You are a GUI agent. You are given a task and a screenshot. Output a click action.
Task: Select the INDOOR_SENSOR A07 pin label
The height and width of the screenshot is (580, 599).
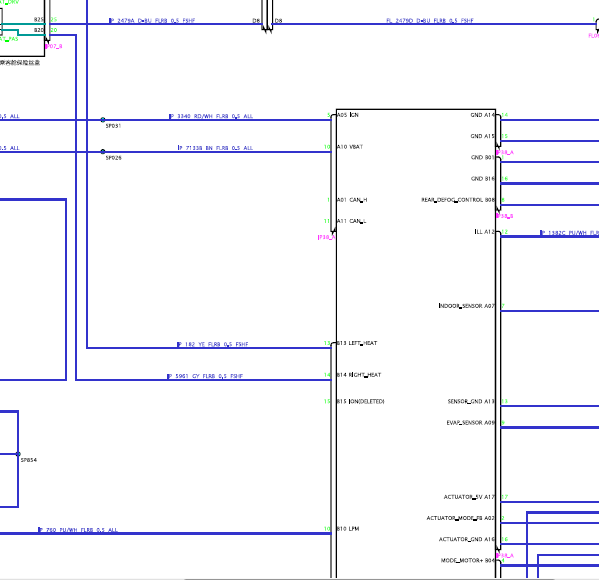(x=467, y=306)
